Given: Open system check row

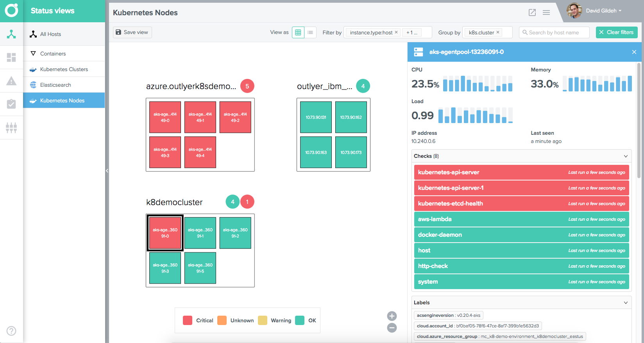Looking at the screenshot, I should pos(522,282).
